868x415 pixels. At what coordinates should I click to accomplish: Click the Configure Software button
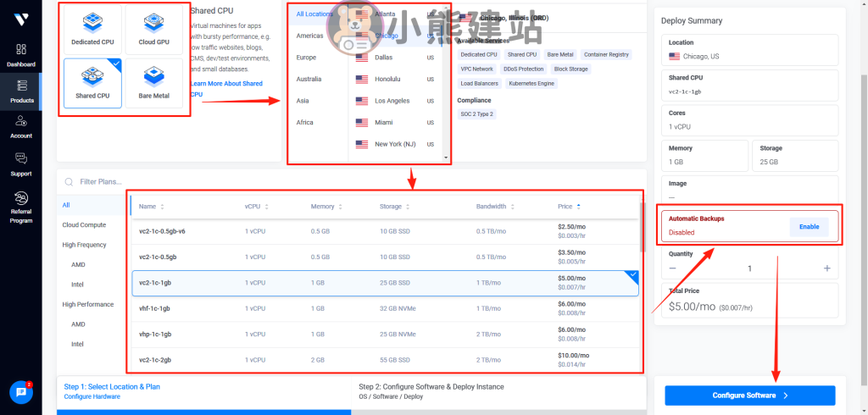coord(749,396)
